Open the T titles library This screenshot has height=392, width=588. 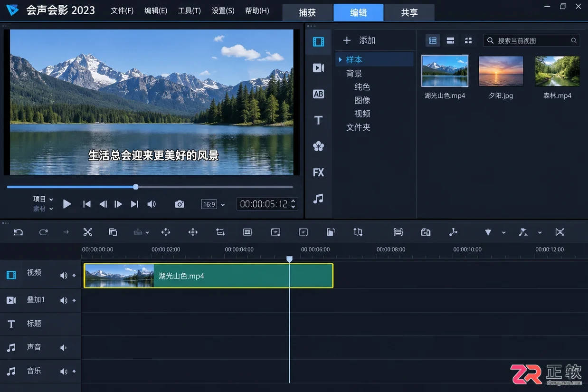[318, 120]
